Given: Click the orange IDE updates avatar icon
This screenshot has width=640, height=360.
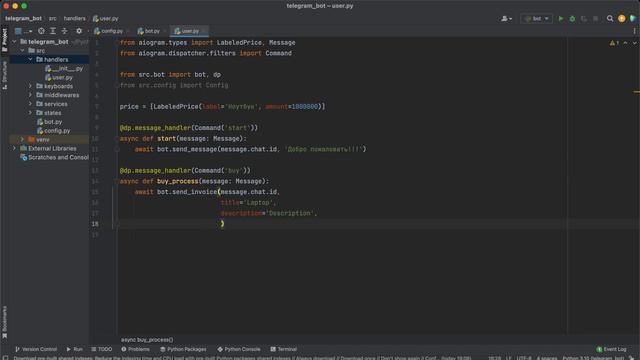Looking at the screenshot, I should click(622, 18).
